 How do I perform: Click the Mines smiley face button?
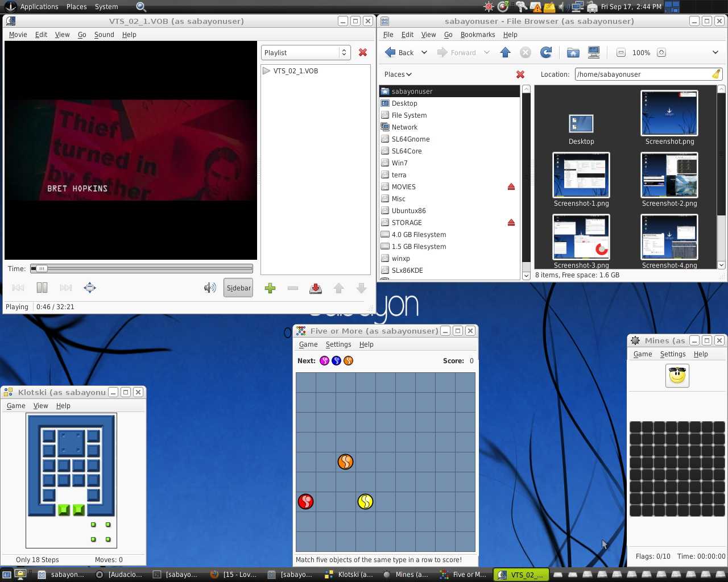677,376
